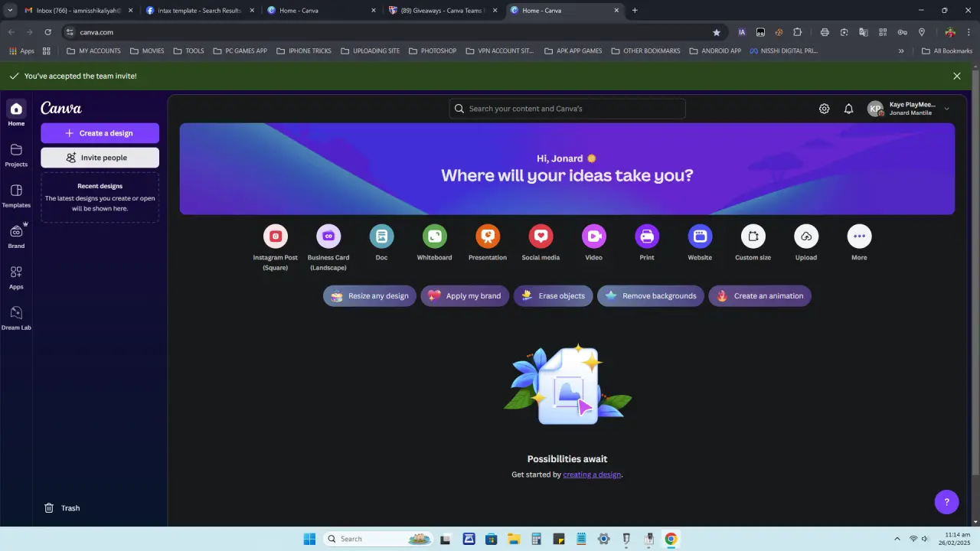The height and width of the screenshot is (551, 980).
Task: Click the Canva logo
Action: tap(61, 109)
